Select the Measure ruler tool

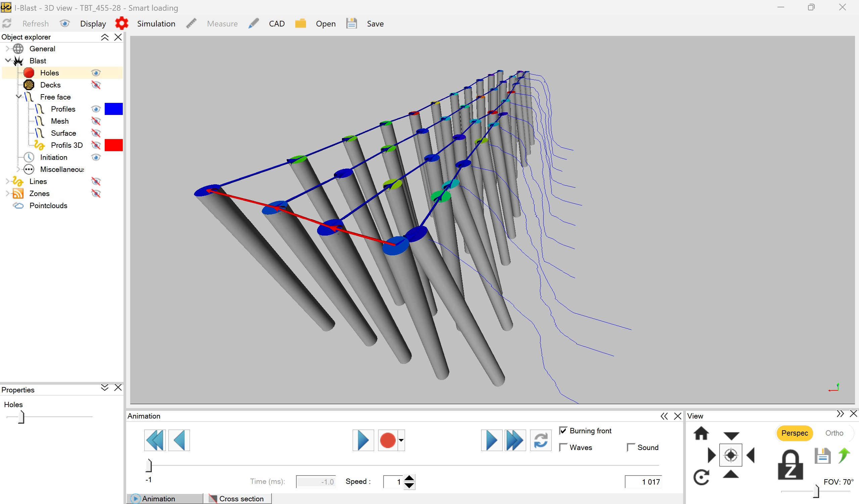[191, 23]
